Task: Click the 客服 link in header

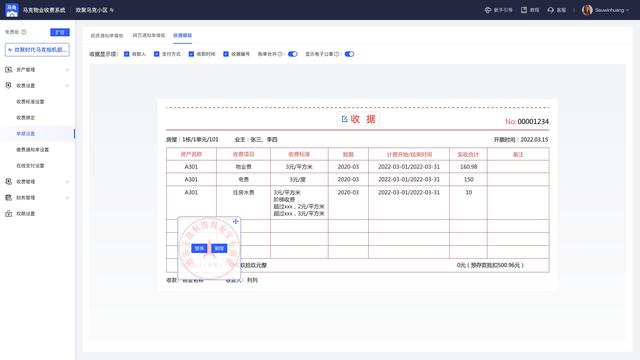Action: pyautogui.click(x=561, y=10)
